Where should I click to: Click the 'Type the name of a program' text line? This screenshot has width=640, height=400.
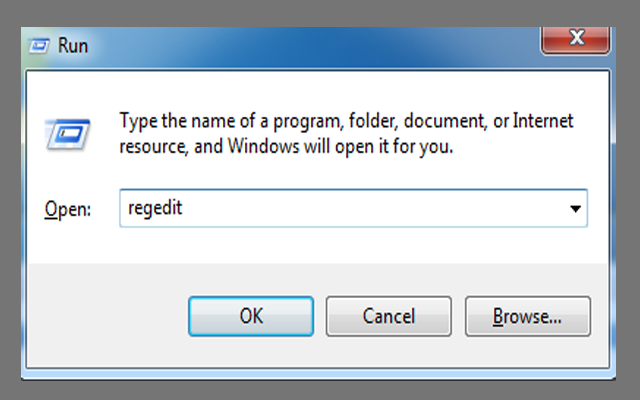coord(346,121)
